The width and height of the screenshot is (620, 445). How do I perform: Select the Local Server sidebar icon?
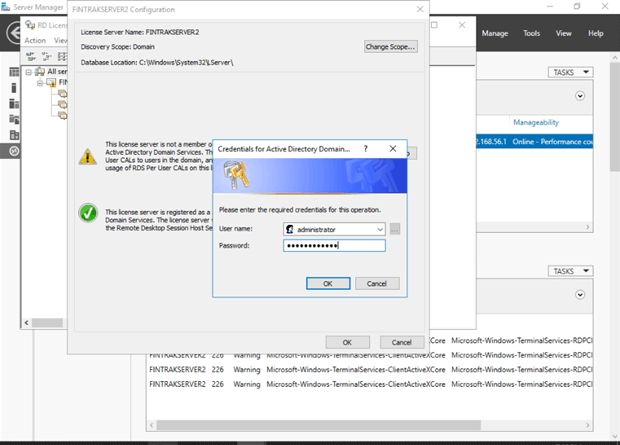click(x=14, y=88)
